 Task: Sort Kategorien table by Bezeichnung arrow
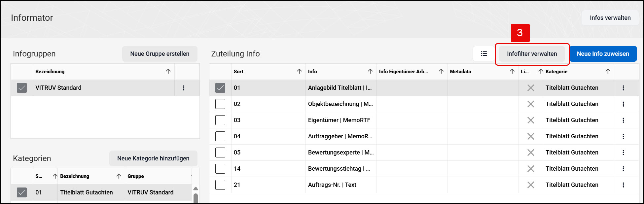click(119, 176)
